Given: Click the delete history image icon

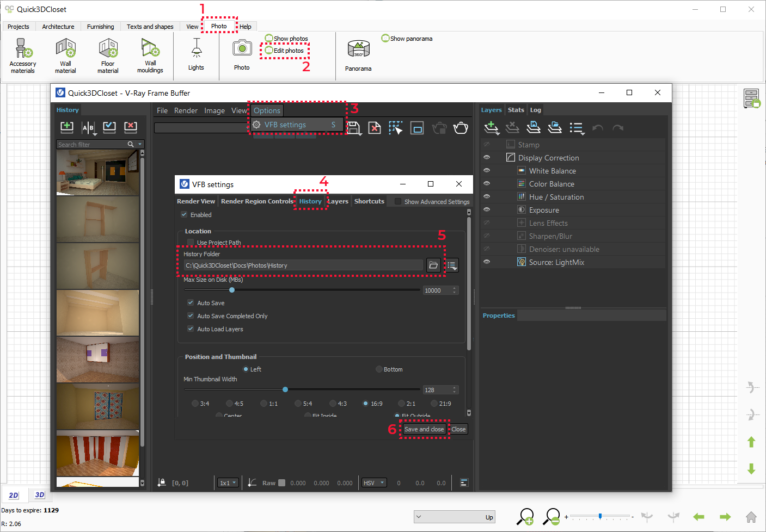Looking at the screenshot, I should pyautogui.click(x=131, y=127).
